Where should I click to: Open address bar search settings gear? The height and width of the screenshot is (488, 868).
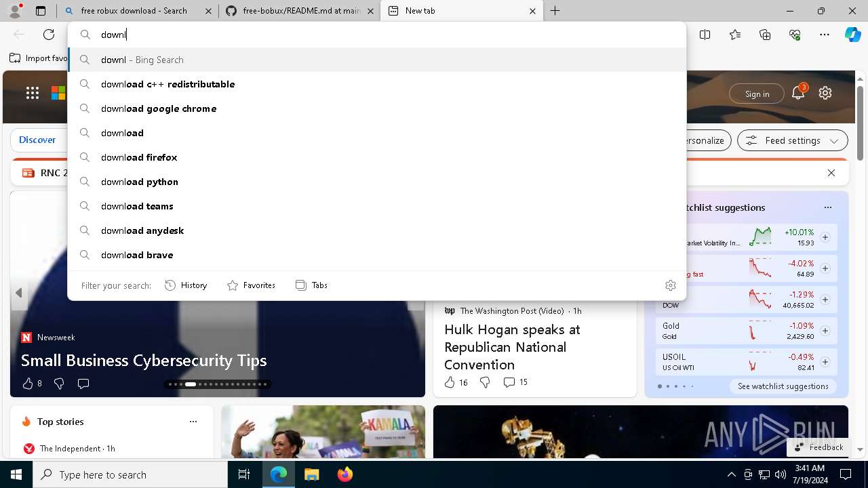tap(671, 285)
